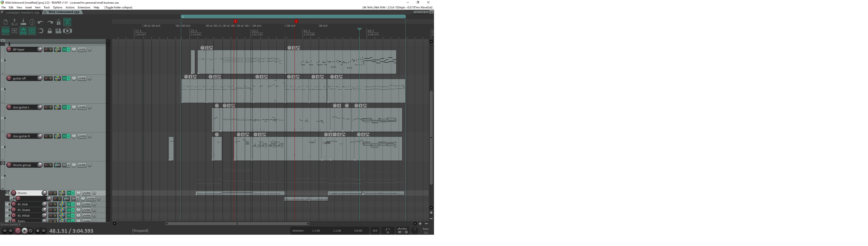Click the Undo arrow toolbar icon

[41, 22]
